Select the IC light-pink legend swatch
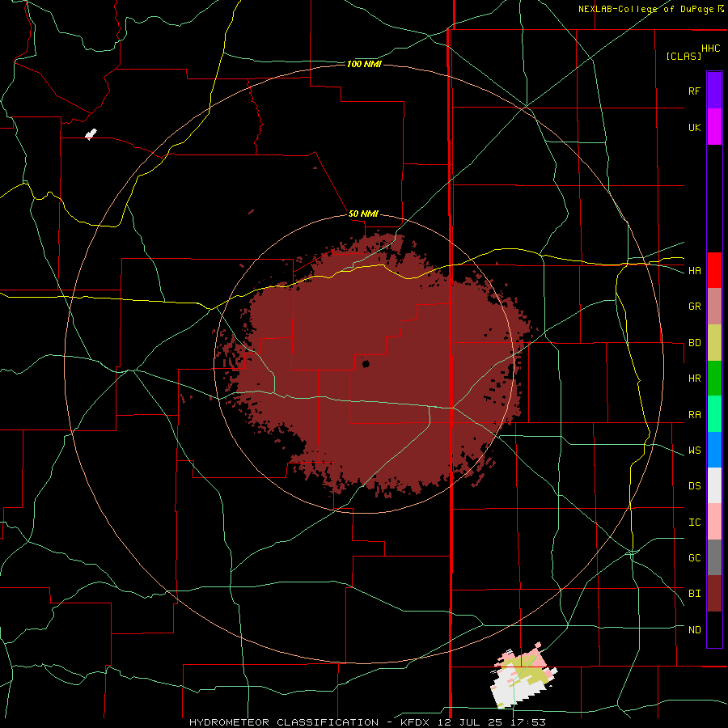This screenshot has width=728, height=728. [x=714, y=522]
